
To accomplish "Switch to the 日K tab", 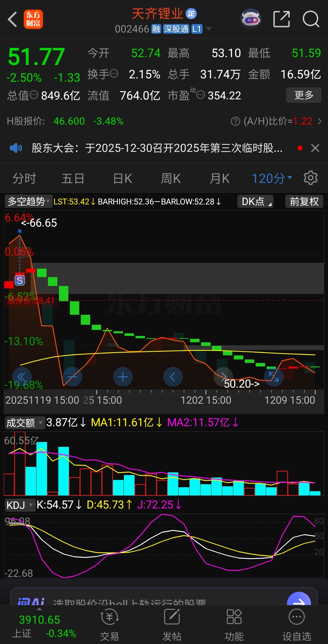I will click(122, 178).
